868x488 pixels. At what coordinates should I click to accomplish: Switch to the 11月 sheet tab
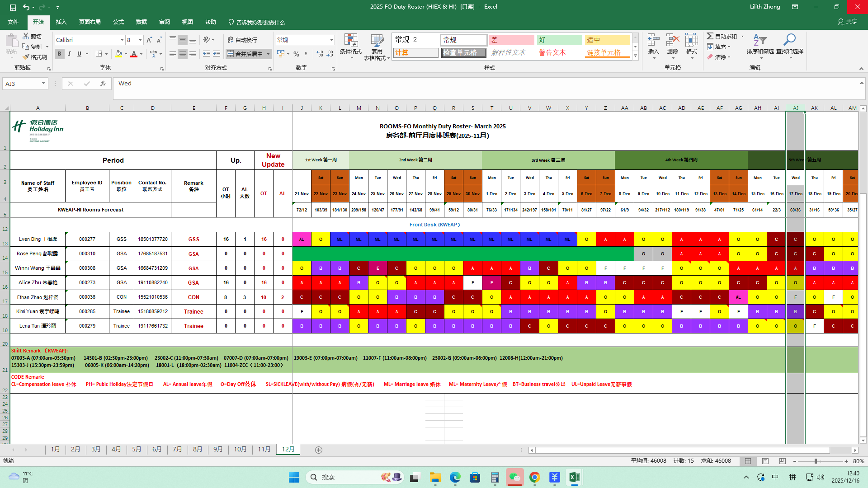pyautogui.click(x=264, y=449)
